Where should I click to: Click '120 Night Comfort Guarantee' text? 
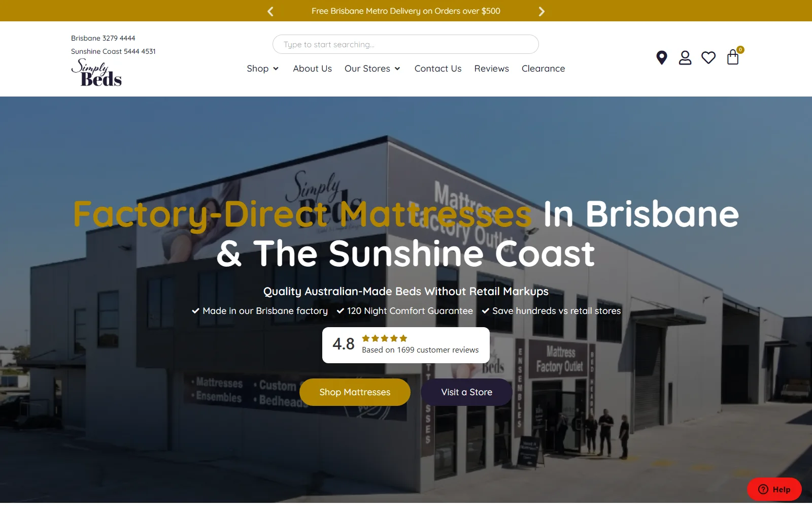[x=410, y=311]
